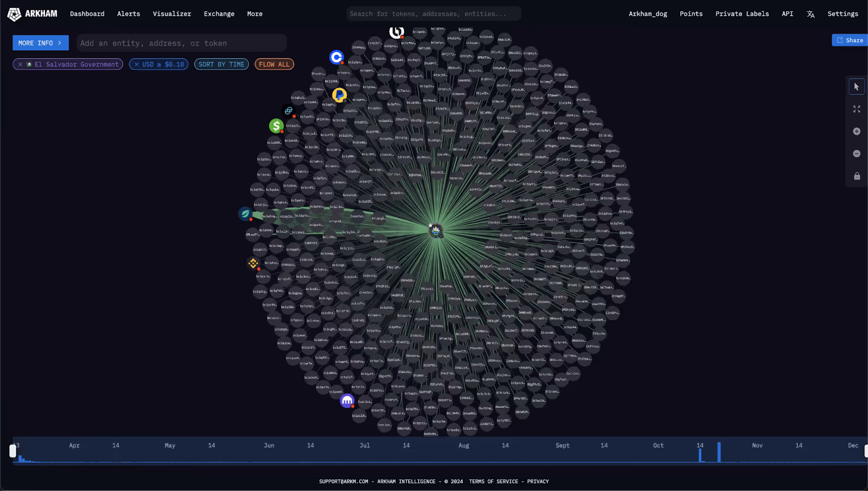
Task: Select the white circular entity node at top
Action: coord(397,31)
